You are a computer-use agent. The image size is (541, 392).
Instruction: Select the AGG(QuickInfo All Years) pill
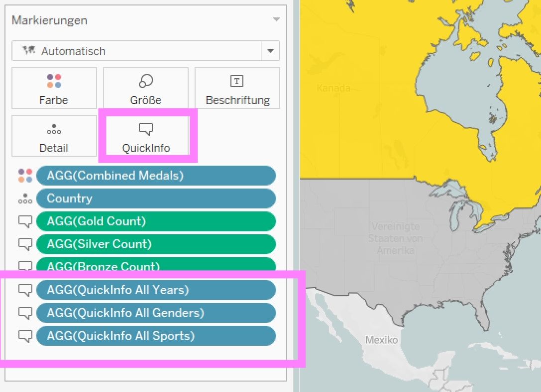coord(156,290)
